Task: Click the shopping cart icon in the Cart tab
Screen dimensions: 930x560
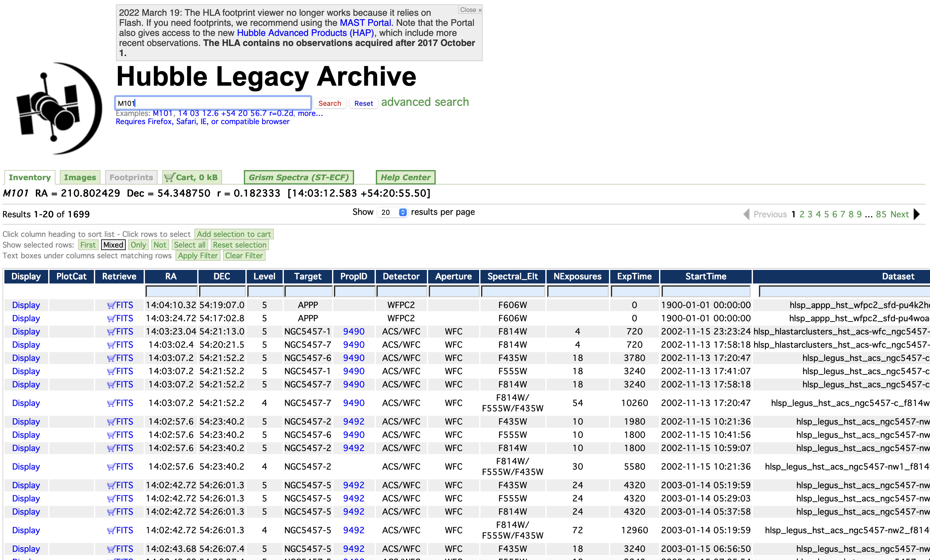Action: [x=169, y=177]
